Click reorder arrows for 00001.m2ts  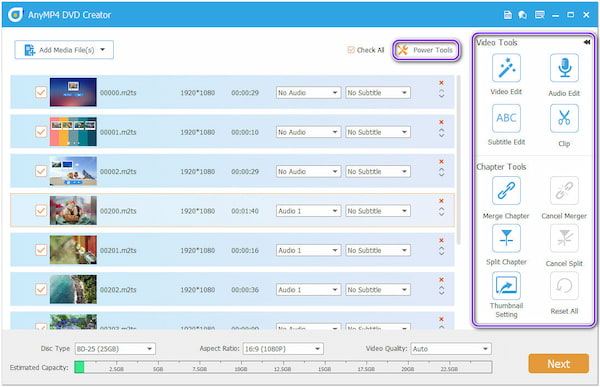pyautogui.click(x=441, y=133)
